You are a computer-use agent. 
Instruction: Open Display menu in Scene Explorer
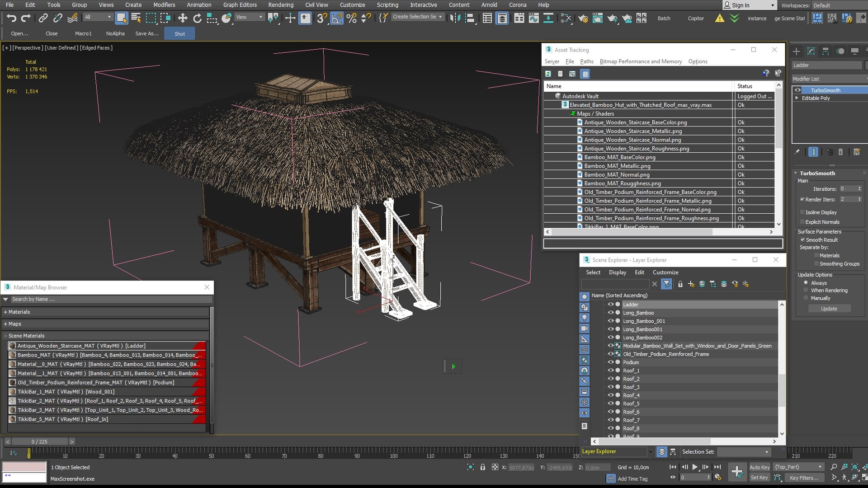point(618,272)
